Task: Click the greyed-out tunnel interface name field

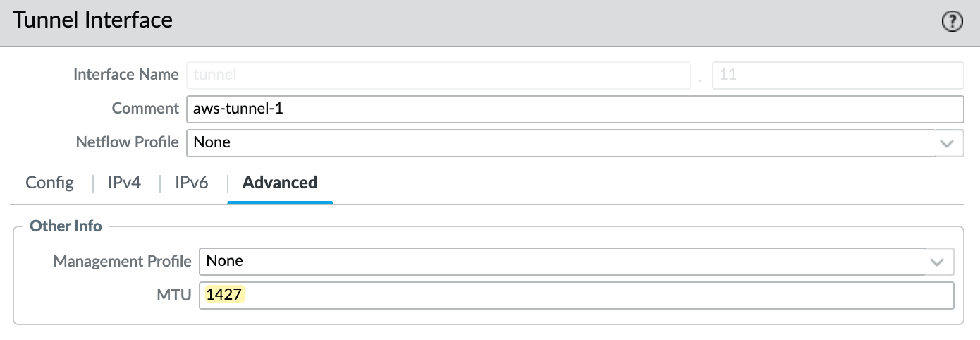Action: click(438, 75)
